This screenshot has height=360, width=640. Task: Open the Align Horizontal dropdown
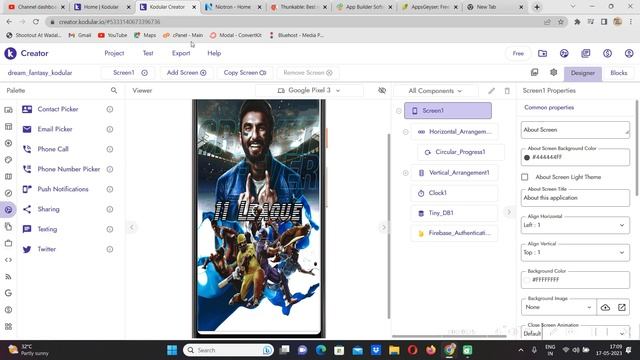point(575,225)
